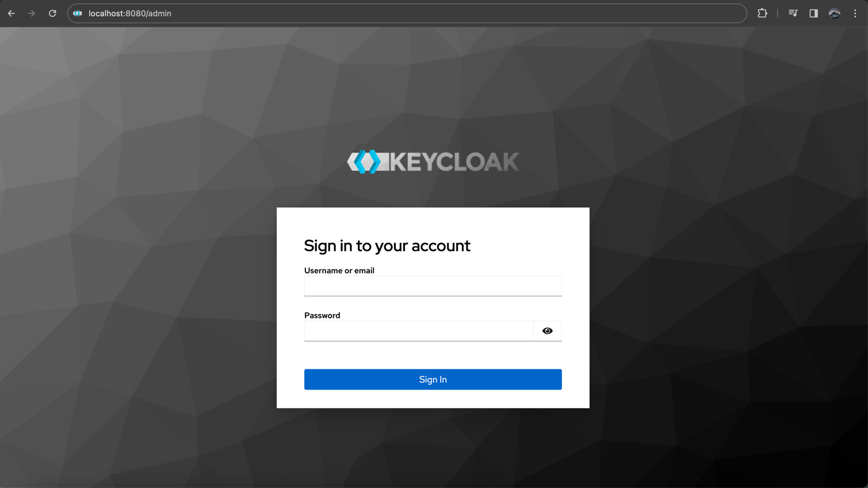Click the browser forward arrow
This screenshot has width=868, height=488.
click(x=32, y=13)
